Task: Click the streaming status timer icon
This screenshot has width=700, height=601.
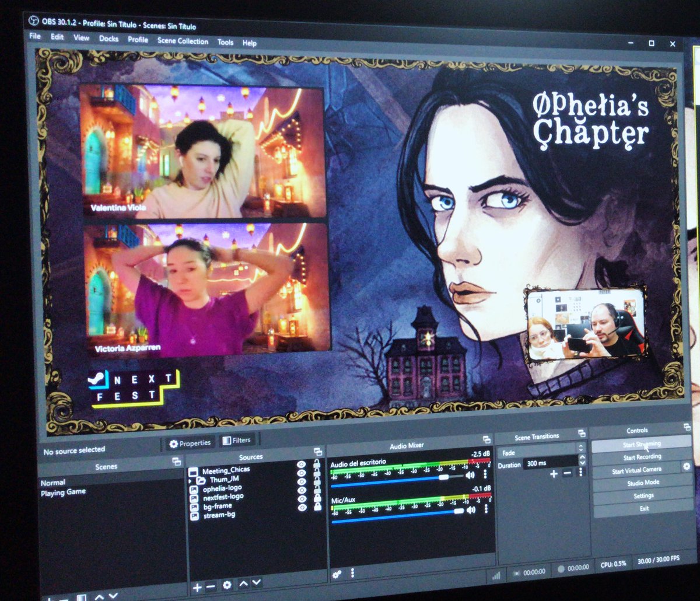Action: (x=517, y=573)
